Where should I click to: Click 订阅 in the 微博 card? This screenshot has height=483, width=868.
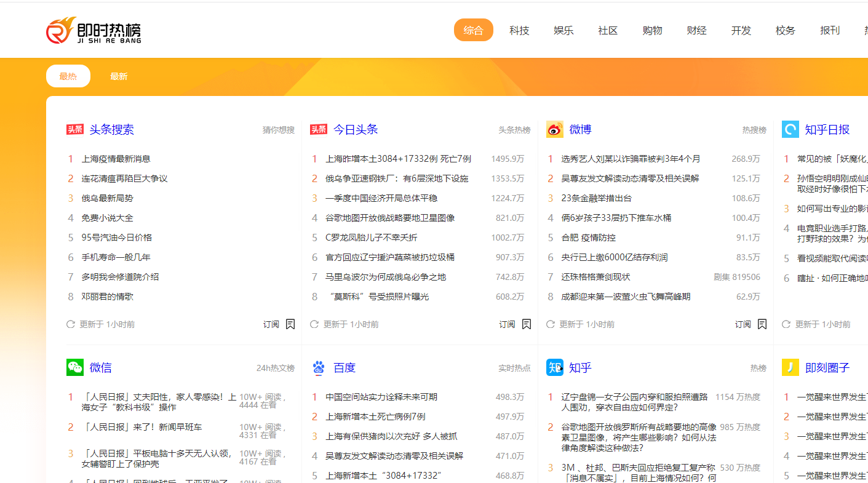(743, 324)
